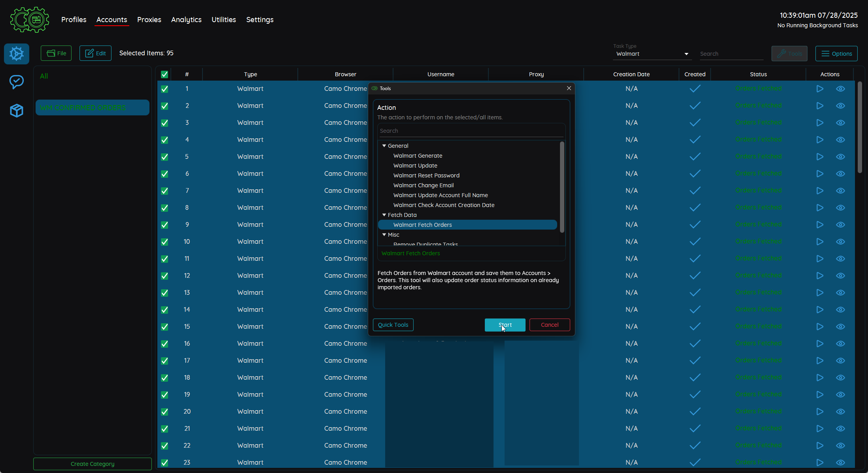
Task: Select the All category
Action: [x=44, y=76]
